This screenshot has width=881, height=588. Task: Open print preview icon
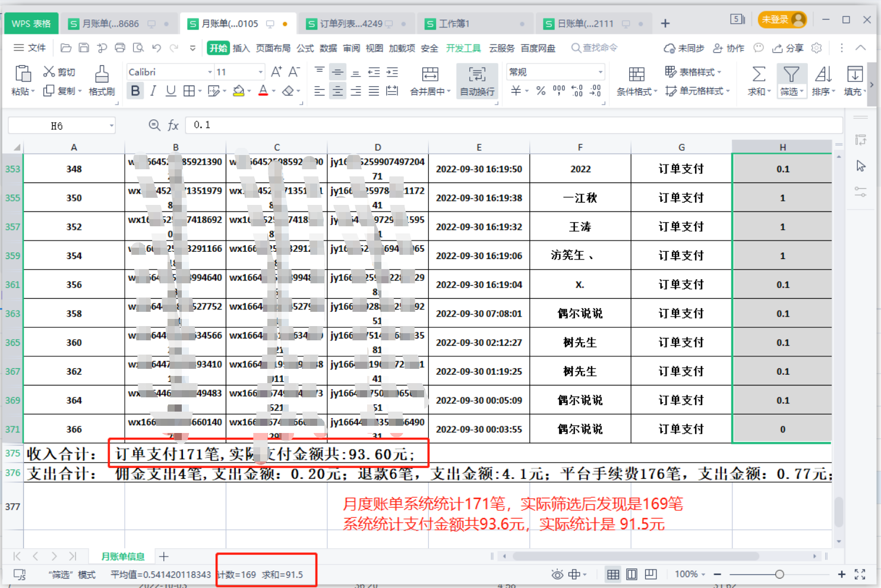138,48
